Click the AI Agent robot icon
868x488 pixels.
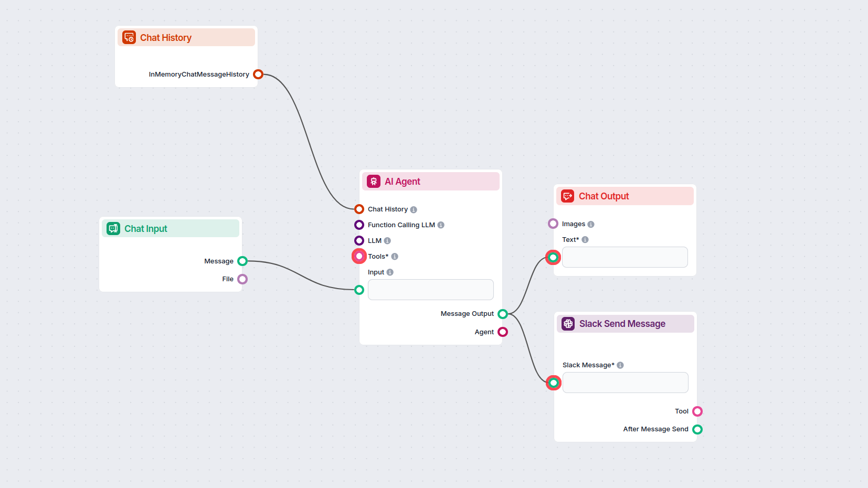(373, 181)
